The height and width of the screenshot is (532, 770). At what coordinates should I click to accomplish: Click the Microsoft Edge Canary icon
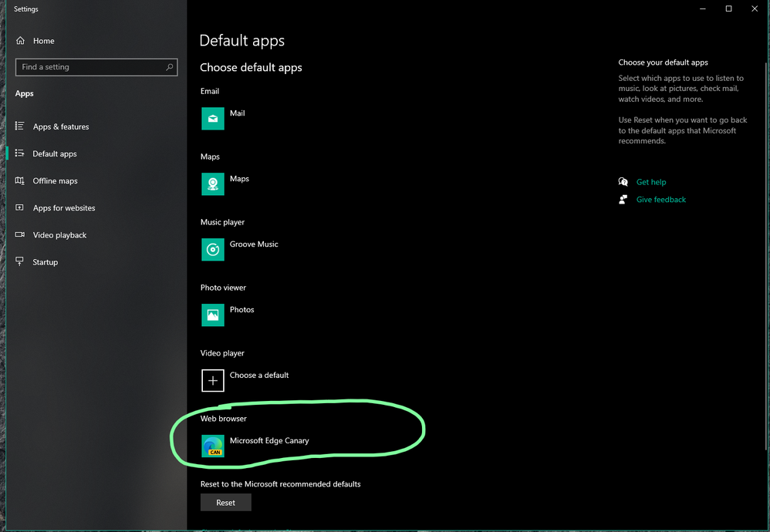tap(213, 446)
